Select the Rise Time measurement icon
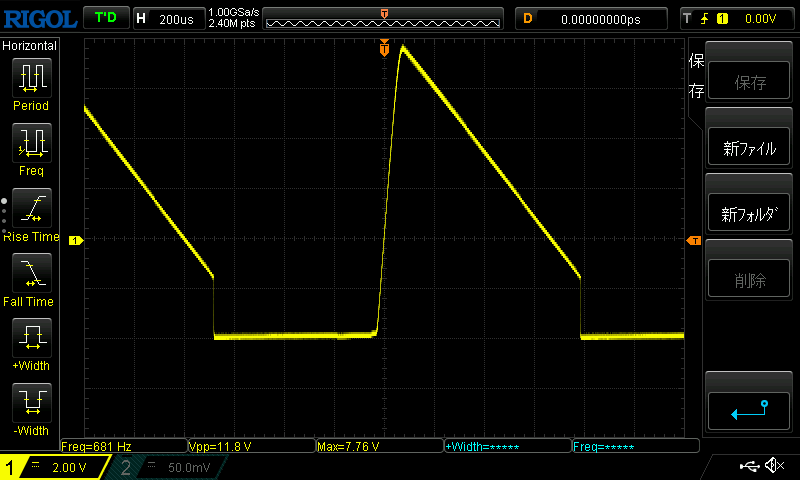The height and width of the screenshot is (480, 800). [32, 208]
